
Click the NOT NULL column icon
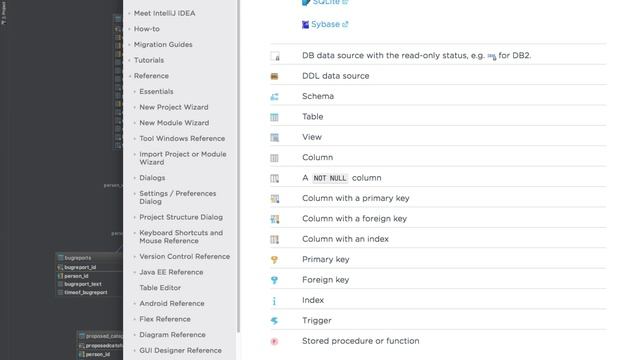[x=274, y=178]
